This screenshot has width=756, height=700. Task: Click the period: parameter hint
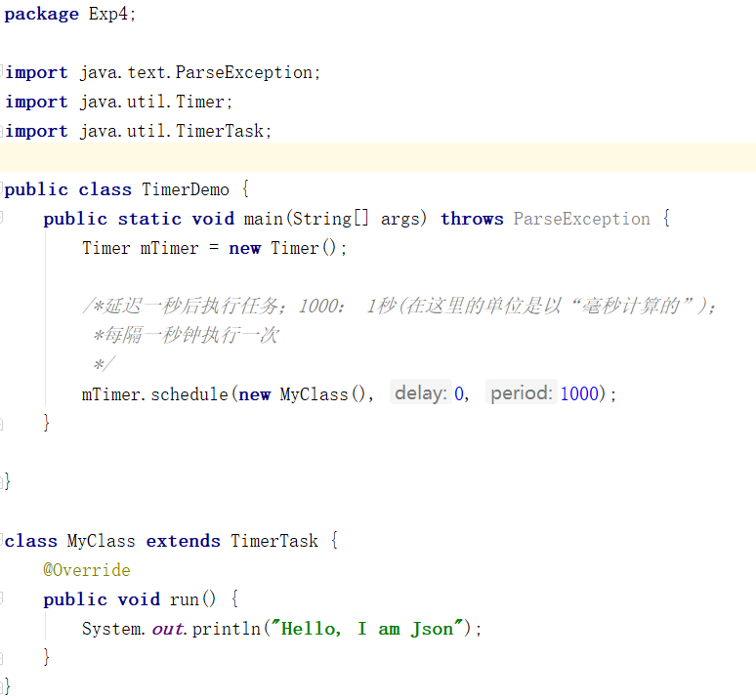pyautogui.click(x=522, y=393)
